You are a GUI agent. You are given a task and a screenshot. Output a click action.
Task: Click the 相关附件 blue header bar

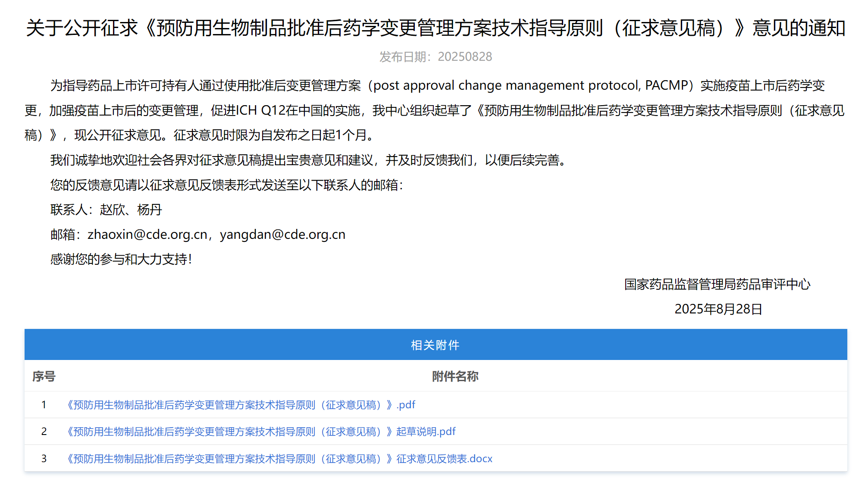[x=435, y=345]
